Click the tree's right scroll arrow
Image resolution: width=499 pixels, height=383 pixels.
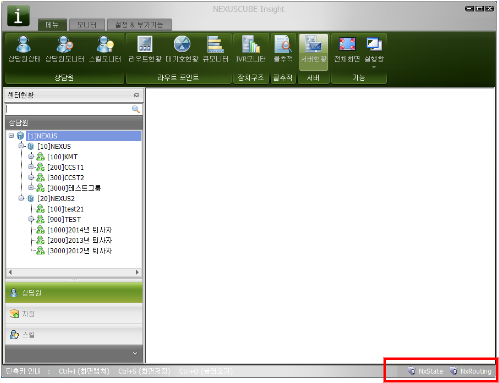pos(137,272)
